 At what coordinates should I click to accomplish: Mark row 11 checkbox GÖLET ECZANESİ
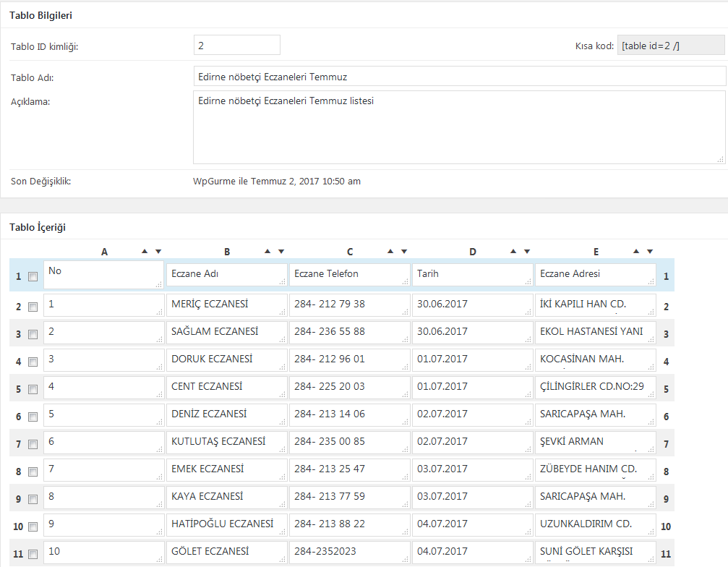[33, 553]
